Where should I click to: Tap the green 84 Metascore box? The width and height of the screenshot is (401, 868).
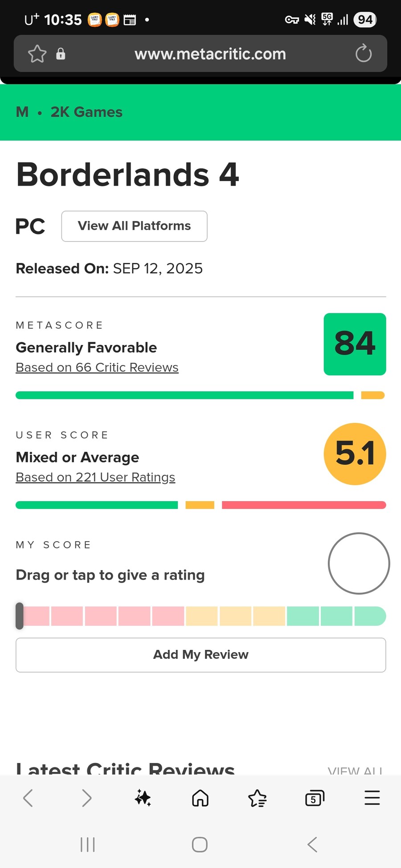pyautogui.click(x=355, y=344)
